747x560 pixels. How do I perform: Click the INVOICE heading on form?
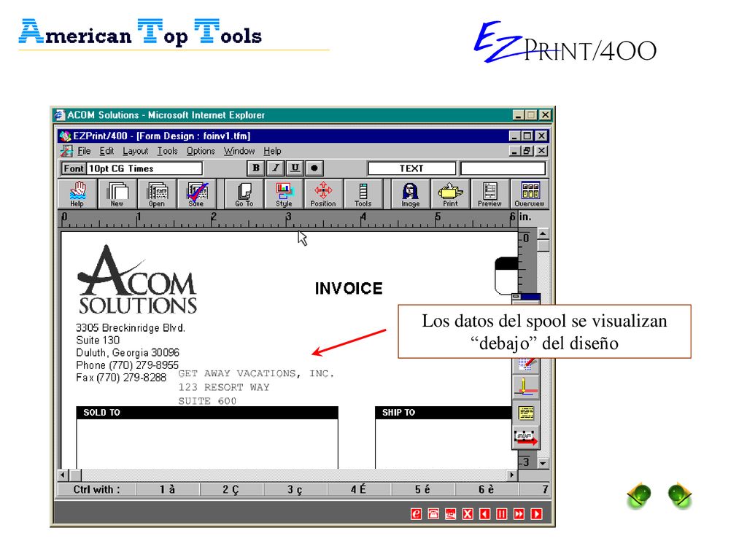(x=349, y=289)
